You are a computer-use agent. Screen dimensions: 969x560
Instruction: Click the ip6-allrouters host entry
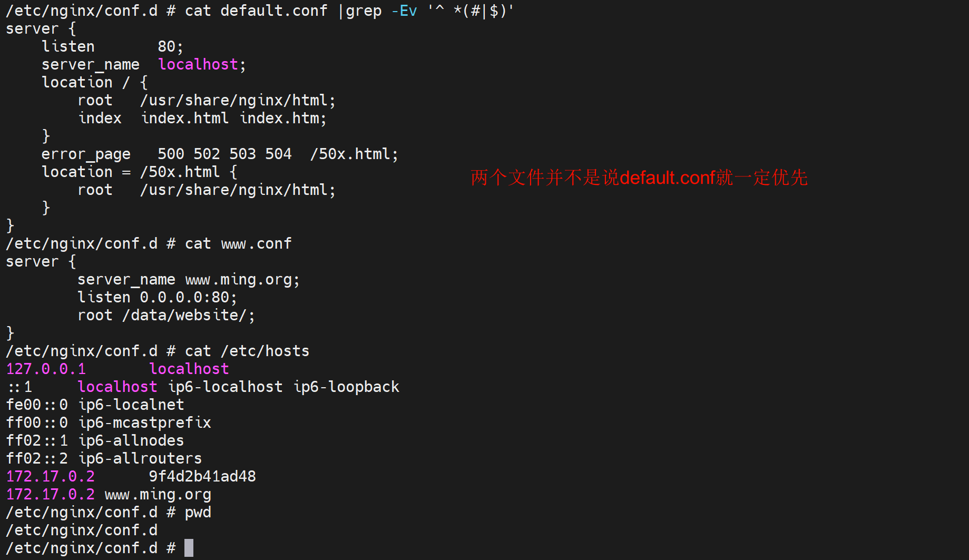point(140,458)
